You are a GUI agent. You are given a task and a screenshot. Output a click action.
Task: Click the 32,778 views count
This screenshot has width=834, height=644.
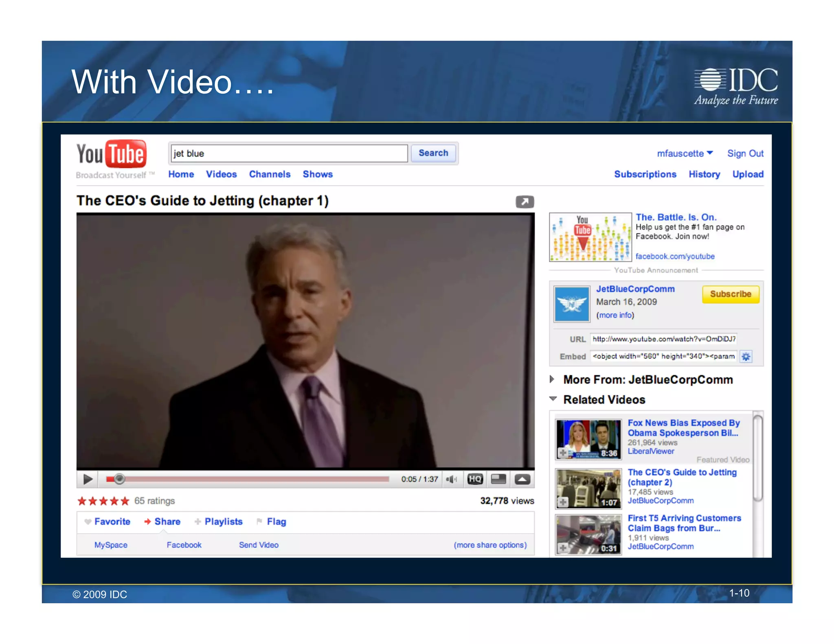pyautogui.click(x=507, y=501)
